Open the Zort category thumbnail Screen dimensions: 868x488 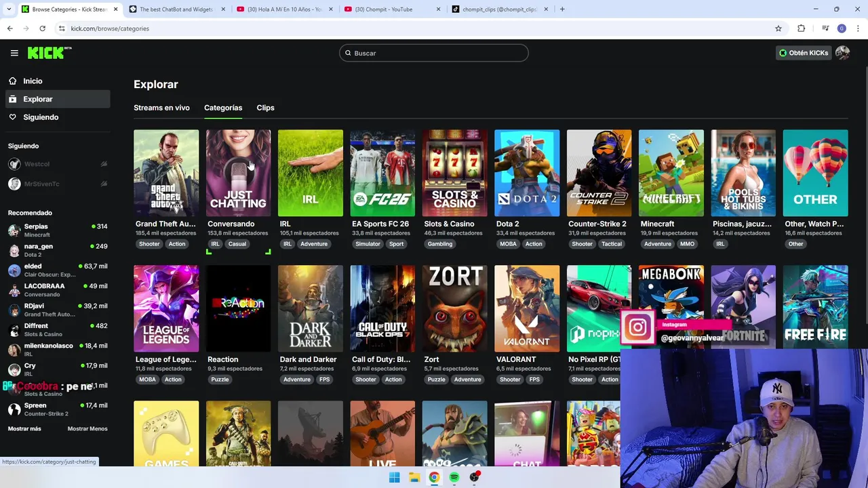454,308
